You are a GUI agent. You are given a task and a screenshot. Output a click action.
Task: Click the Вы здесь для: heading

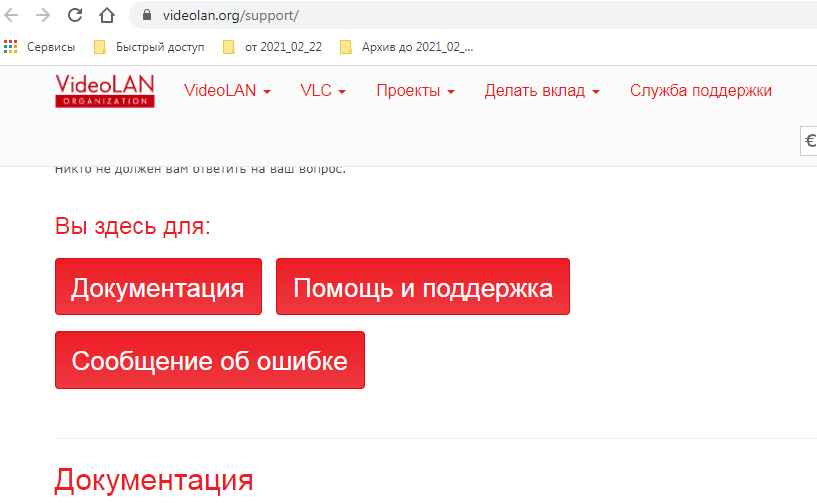point(132,226)
